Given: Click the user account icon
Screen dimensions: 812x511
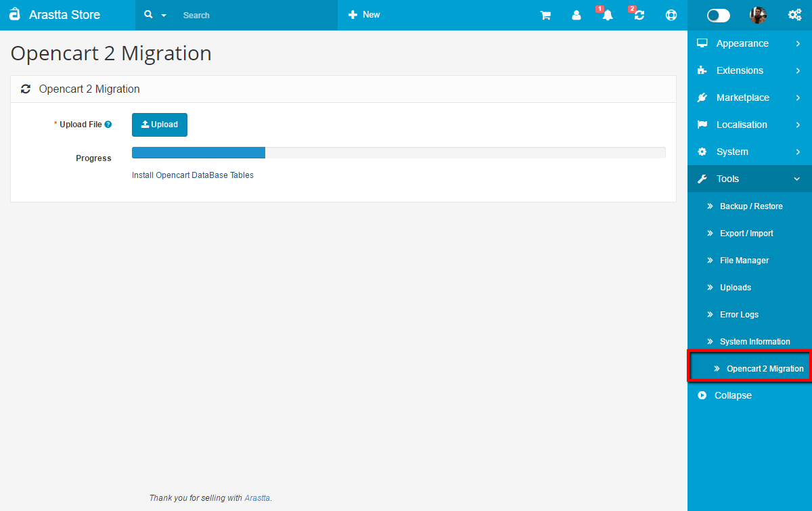Looking at the screenshot, I should tap(576, 15).
